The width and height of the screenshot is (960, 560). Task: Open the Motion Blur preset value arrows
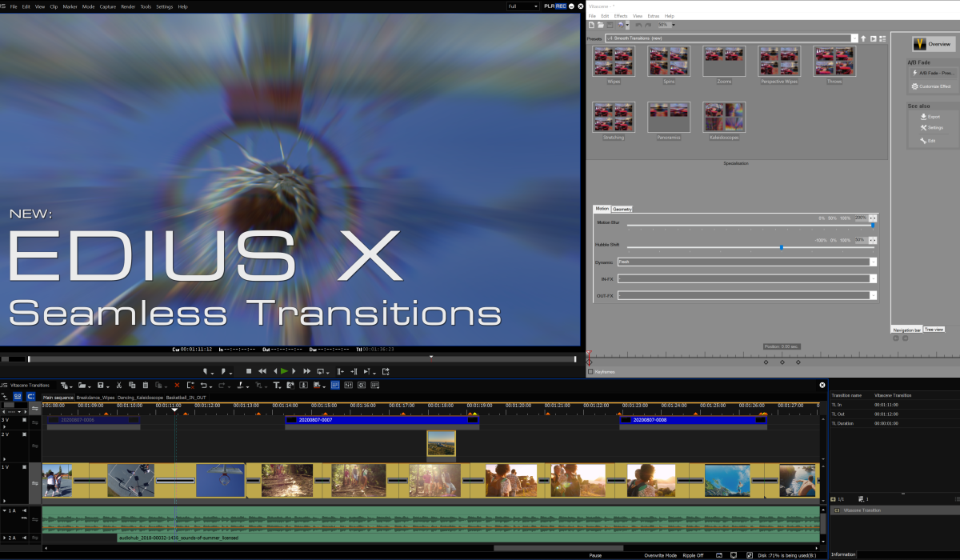(873, 218)
